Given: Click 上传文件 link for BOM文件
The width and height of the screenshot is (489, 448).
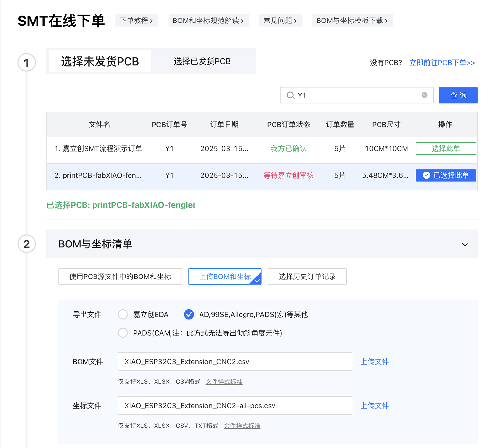Looking at the screenshot, I should (x=375, y=362).
